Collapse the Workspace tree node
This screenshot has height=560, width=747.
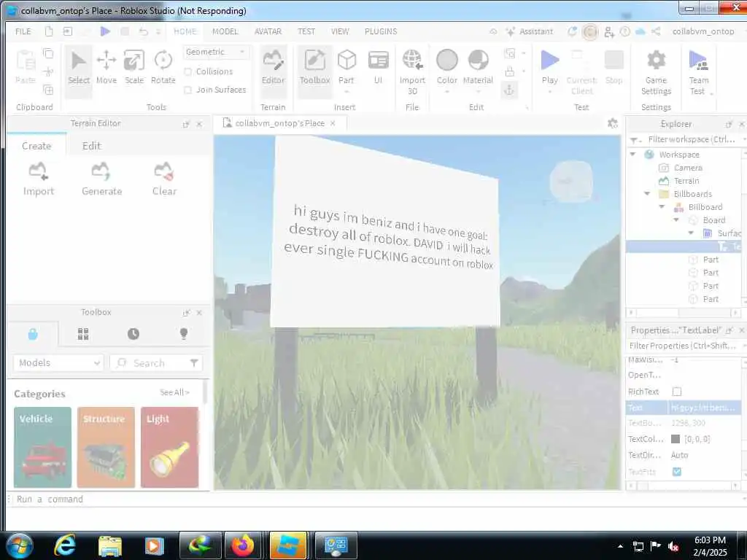coord(632,155)
